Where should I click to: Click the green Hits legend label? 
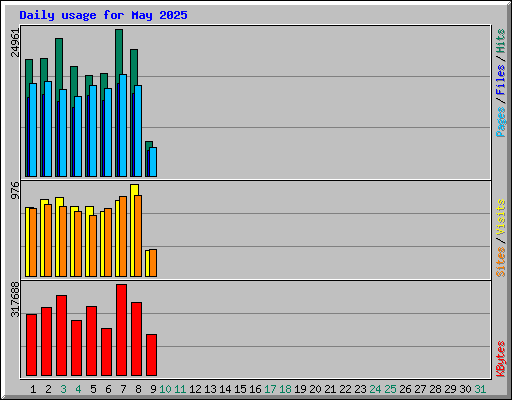click(500, 41)
